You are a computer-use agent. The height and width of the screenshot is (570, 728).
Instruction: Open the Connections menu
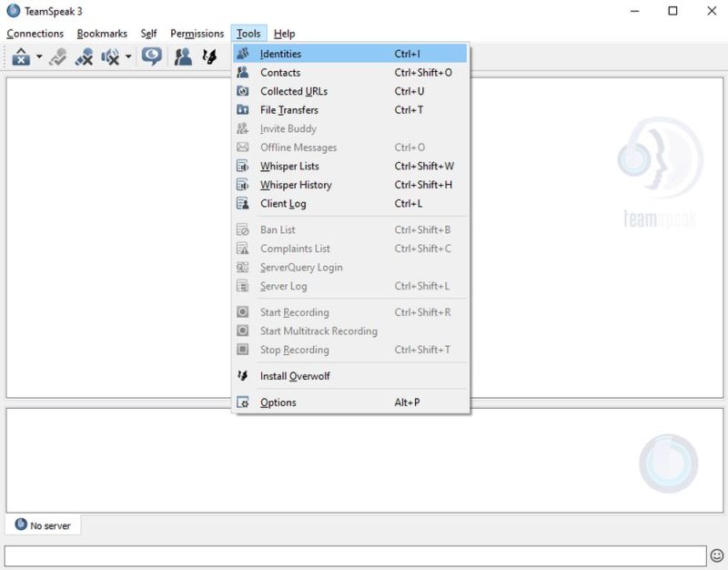[x=35, y=34]
